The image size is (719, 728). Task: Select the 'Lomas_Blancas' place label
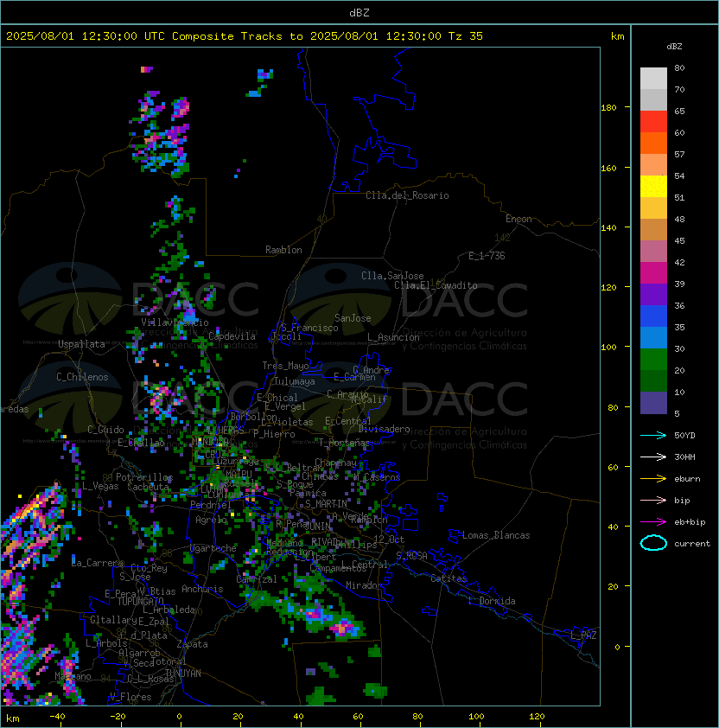click(x=496, y=535)
